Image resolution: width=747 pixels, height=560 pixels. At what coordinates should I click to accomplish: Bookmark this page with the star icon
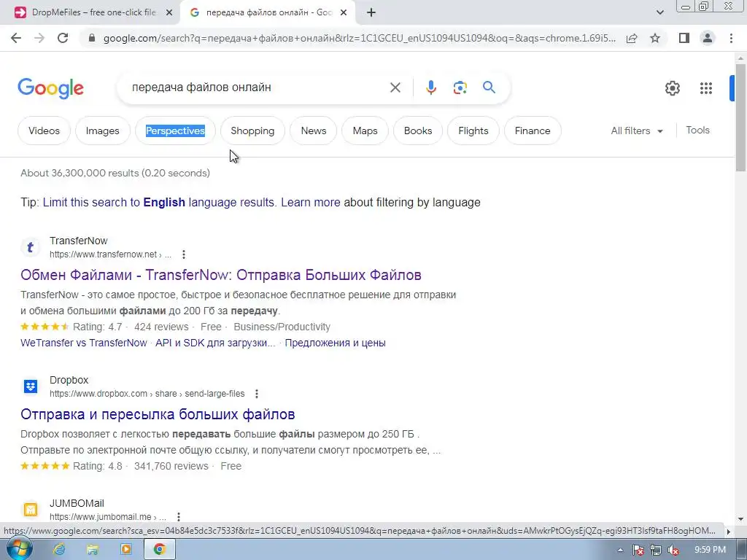(x=655, y=38)
